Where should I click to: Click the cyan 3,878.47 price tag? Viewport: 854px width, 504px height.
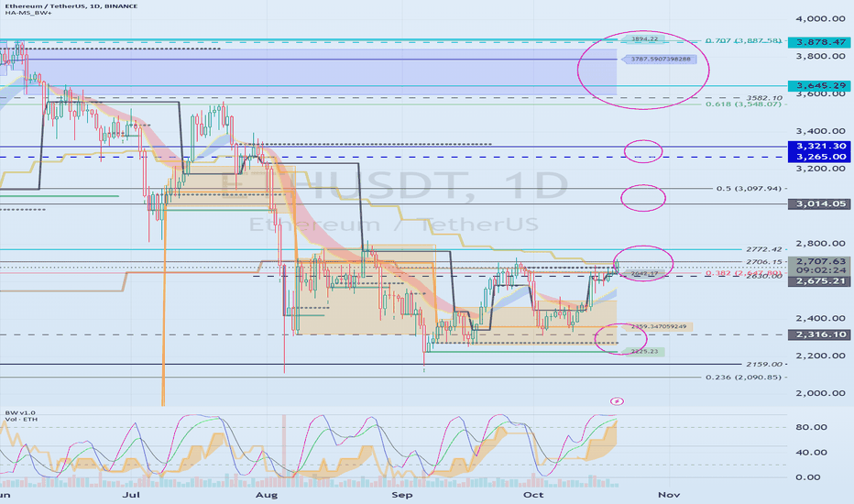(820, 42)
